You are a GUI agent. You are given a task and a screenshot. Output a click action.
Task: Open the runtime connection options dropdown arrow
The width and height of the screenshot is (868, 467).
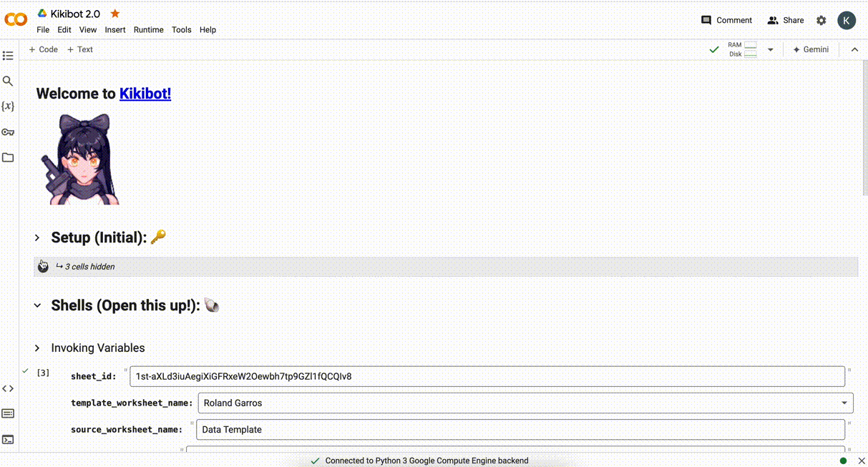[x=771, y=50]
